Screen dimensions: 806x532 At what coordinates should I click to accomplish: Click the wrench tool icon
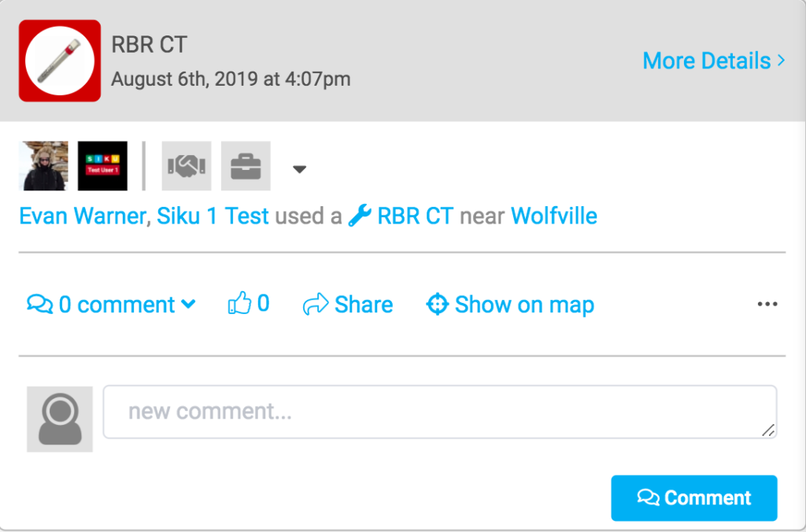pyautogui.click(x=360, y=216)
